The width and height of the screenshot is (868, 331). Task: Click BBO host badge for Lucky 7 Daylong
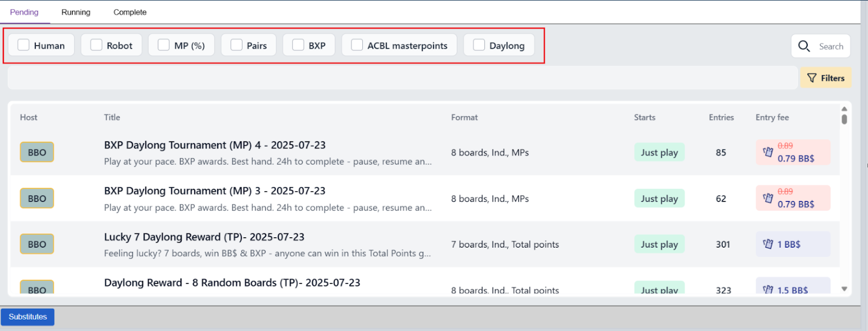pyautogui.click(x=37, y=244)
